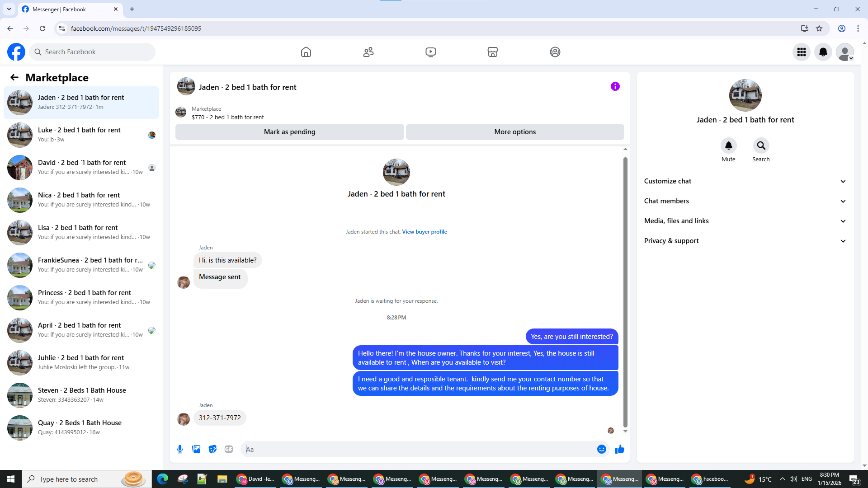
Task: Send a thumbs-up like
Action: click(619, 449)
